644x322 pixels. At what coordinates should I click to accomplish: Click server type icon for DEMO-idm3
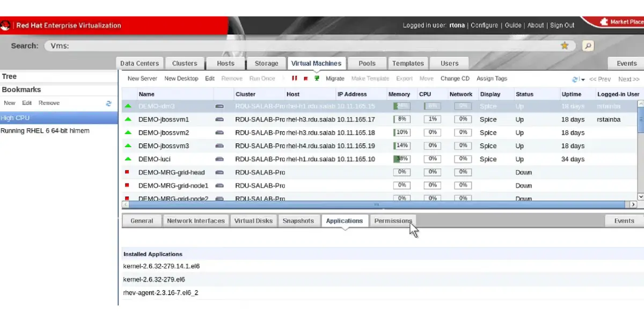point(219,106)
